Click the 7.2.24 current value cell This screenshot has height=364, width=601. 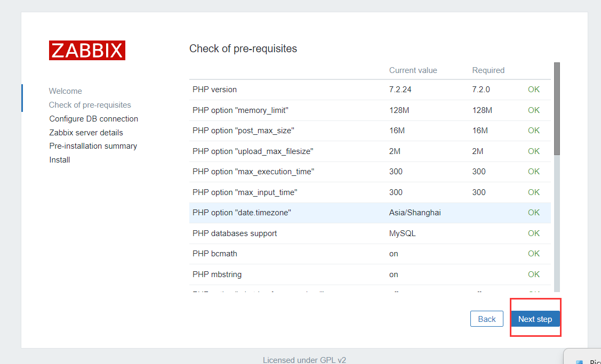point(400,90)
